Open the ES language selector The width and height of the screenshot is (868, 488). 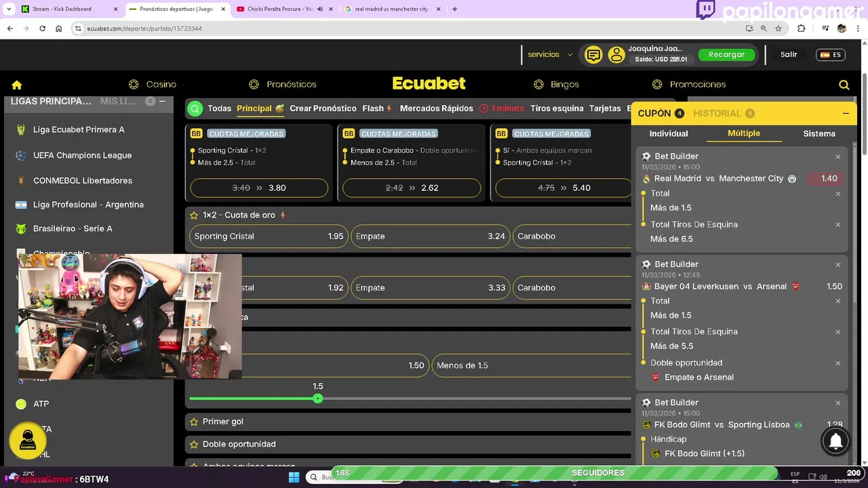831,55
